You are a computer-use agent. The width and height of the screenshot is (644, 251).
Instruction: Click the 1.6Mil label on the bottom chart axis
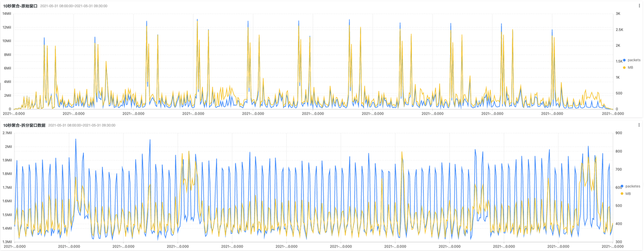[7, 201]
